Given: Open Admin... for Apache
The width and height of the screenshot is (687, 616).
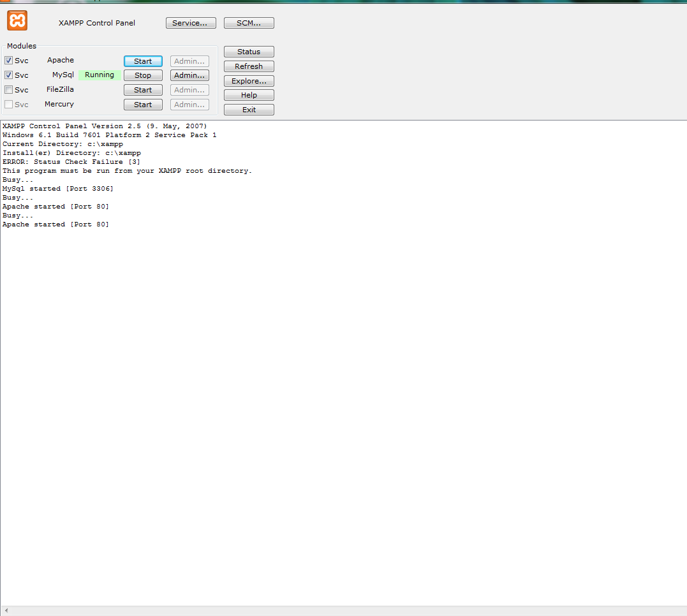Looking at the screenshot, I should click(189, 61).
